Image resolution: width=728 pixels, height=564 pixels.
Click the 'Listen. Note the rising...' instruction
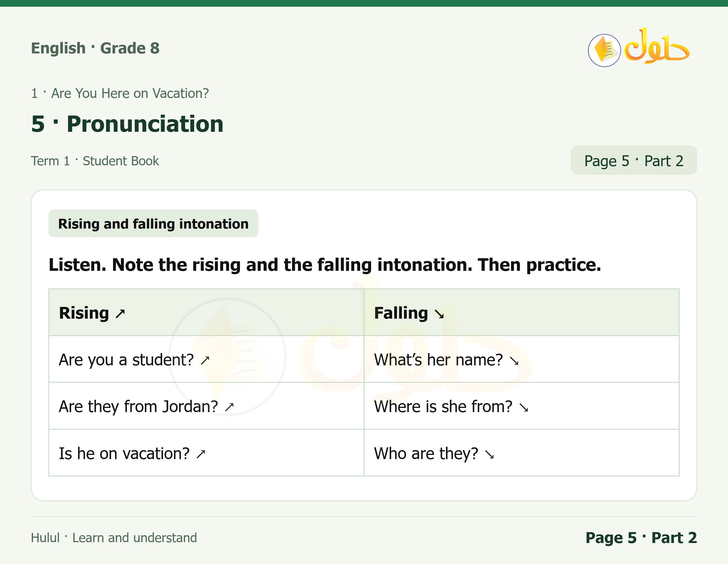click(x=325, y=265)
